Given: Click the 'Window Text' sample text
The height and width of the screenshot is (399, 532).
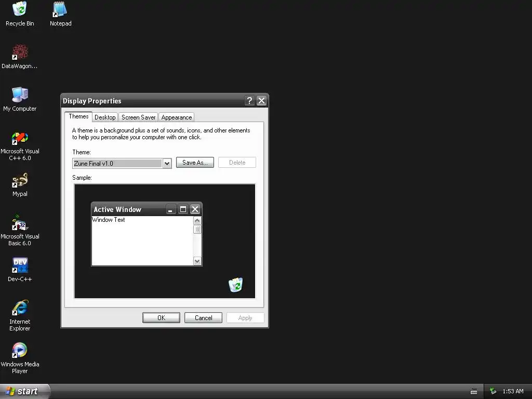Looking at the screenshot, I should point(109,220).
